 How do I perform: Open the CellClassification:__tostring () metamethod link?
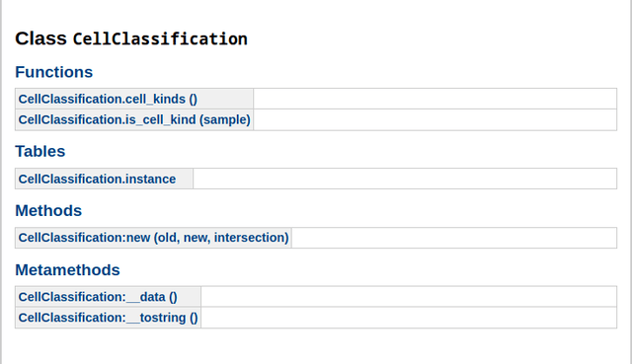click(108, 318)
